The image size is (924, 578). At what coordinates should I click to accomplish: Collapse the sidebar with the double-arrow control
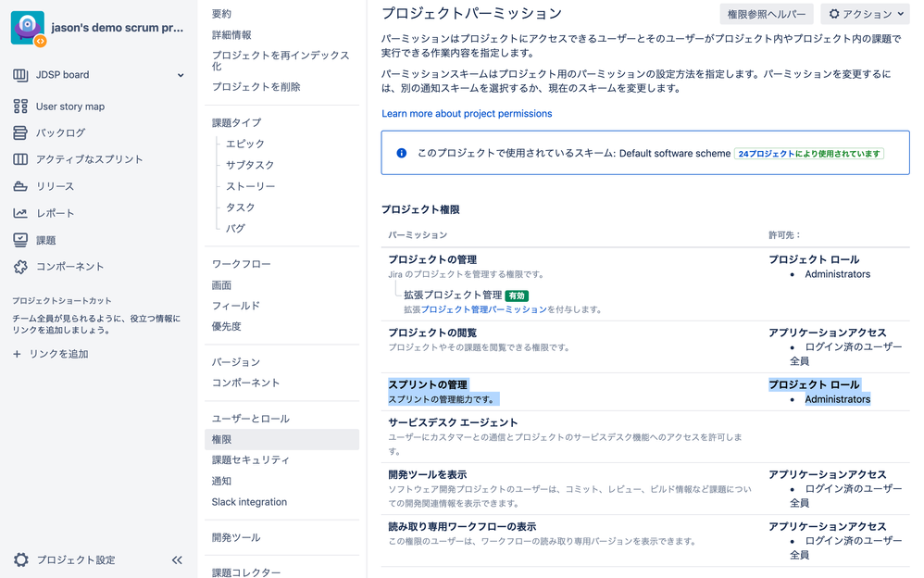click(176, 559)
